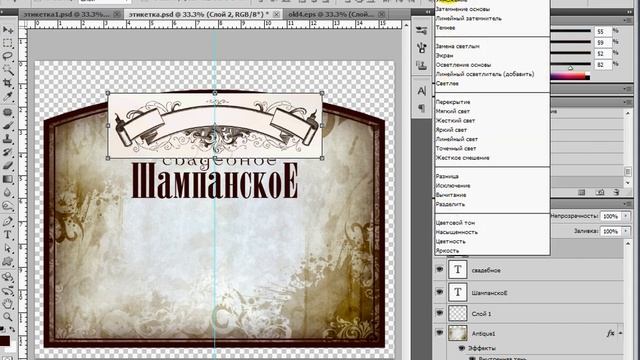Expand the narrow icon panel dock
The width and height of the screenshot is (640, 360).
coord(428,12)
